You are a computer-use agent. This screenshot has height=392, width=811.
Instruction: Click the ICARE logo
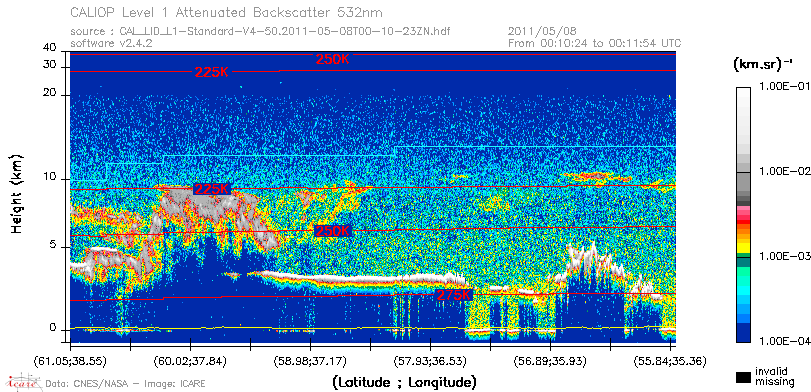24,382
